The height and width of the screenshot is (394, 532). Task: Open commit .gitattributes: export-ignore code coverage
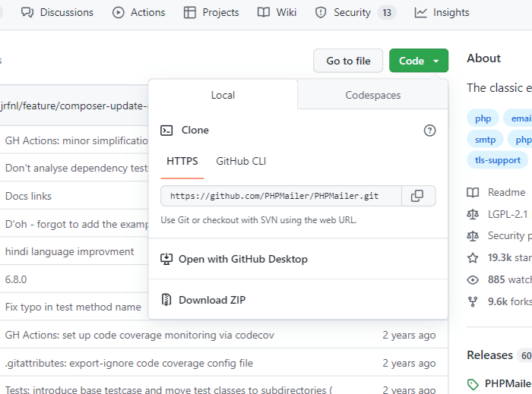click(129, 363)
